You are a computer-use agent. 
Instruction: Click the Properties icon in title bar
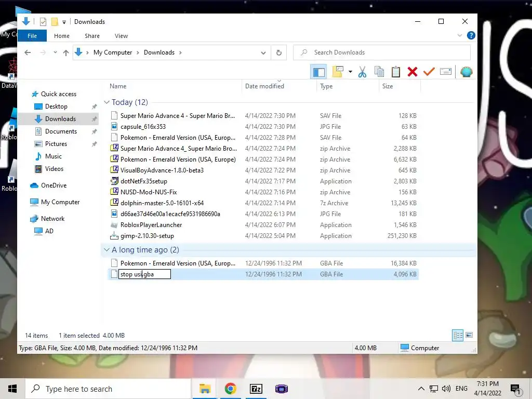coord(43,22)
